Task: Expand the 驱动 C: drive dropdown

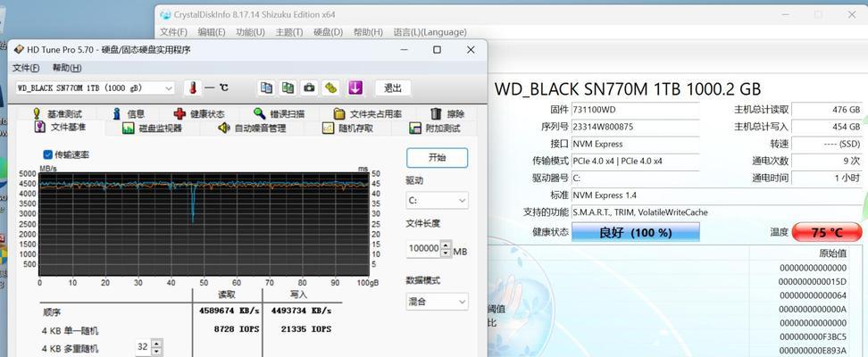Action: (438, 200)
